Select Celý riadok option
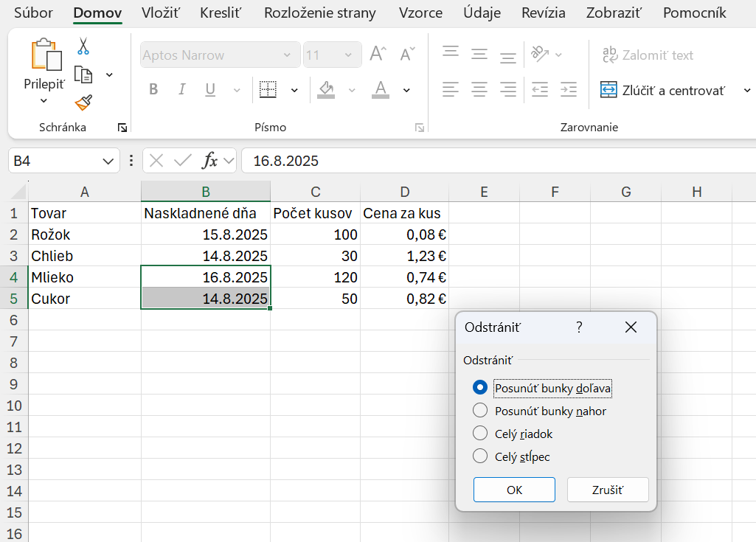 513,434
